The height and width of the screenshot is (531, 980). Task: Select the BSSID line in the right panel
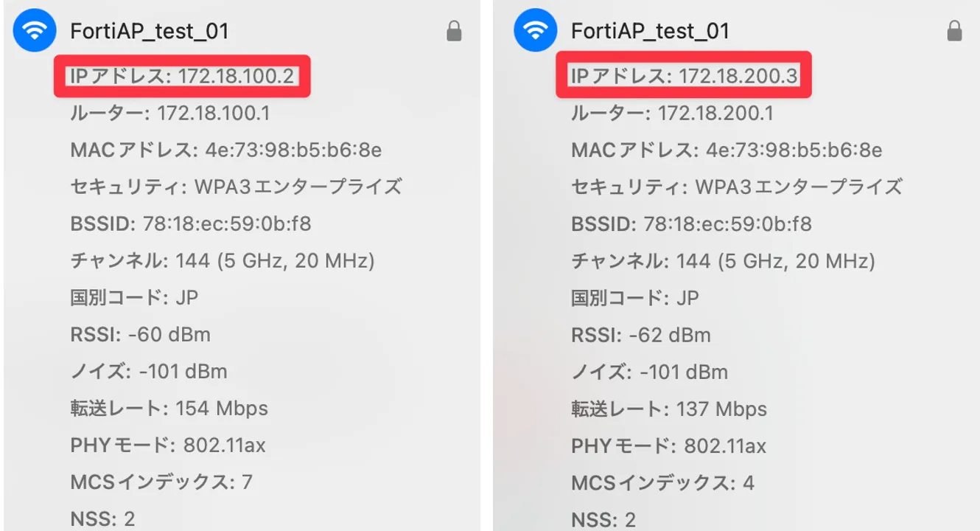691,224
